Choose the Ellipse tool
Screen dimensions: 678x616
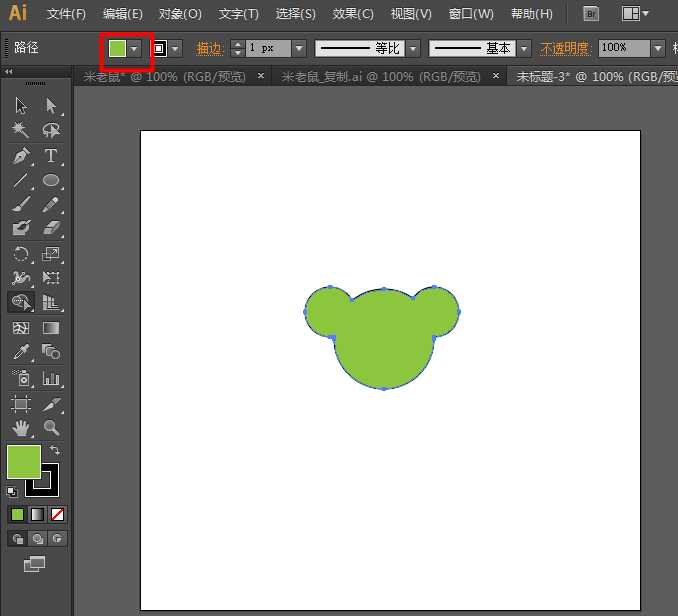[51, 180]
